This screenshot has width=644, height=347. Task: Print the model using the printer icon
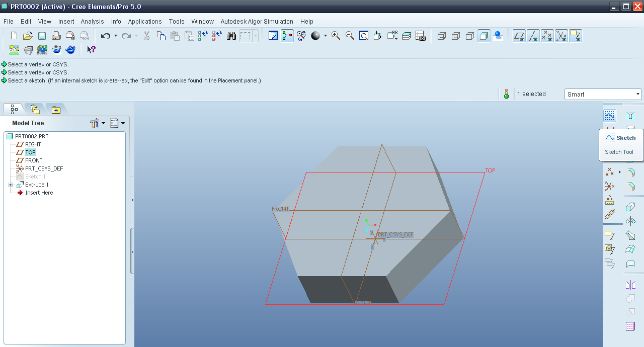[56, 36]
